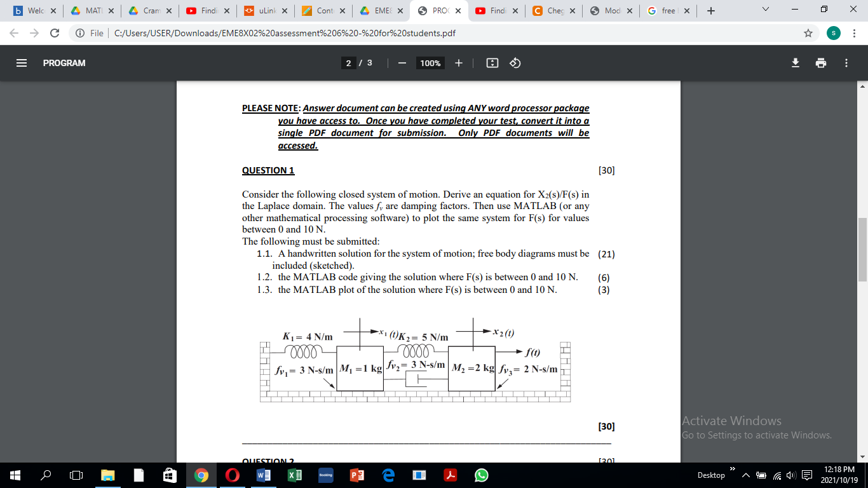Close the Welc tab

pos(53,11)
